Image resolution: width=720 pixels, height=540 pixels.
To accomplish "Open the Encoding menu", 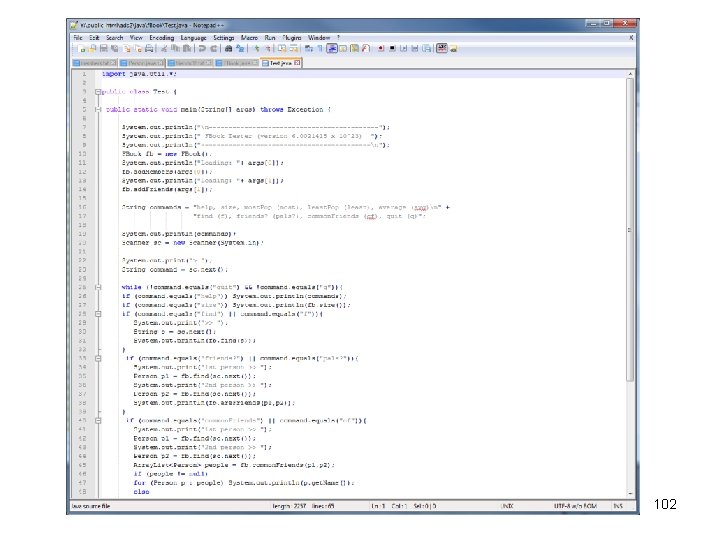I will tap(162, 38).
